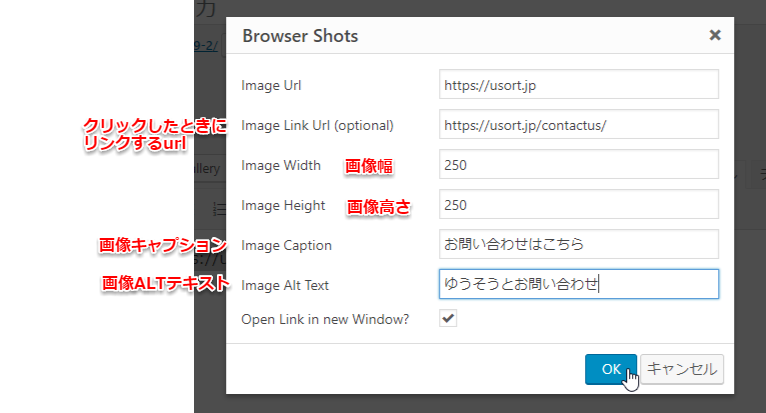This screenshot has width=766, height=413.
Task: Click the Image Url label
Action: (270, 85)
